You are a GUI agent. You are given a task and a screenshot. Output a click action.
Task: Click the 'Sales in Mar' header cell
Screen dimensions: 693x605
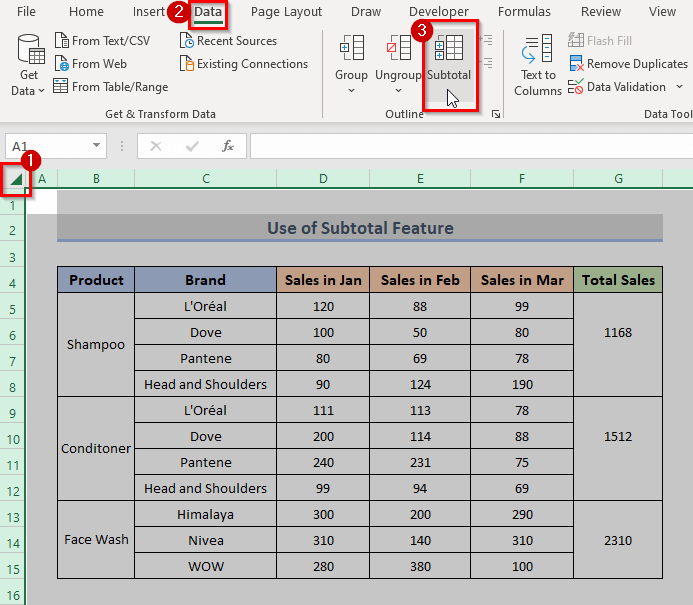522,280
